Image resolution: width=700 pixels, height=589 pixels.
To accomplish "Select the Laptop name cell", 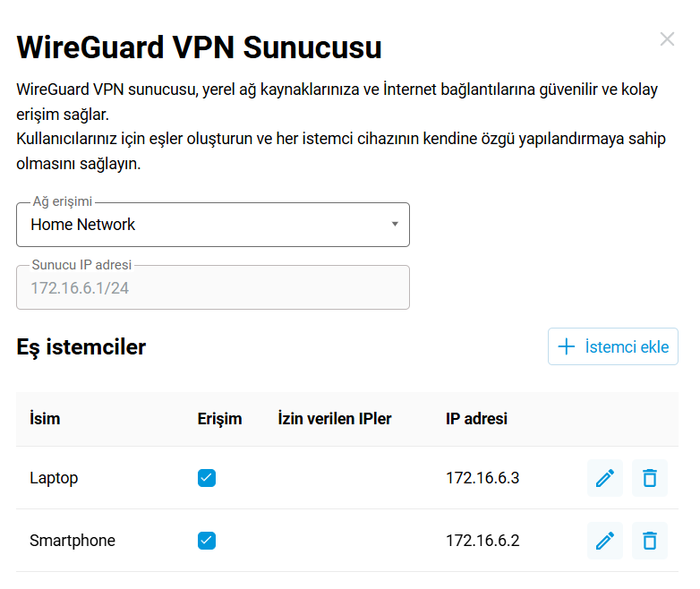I will 54,478.
